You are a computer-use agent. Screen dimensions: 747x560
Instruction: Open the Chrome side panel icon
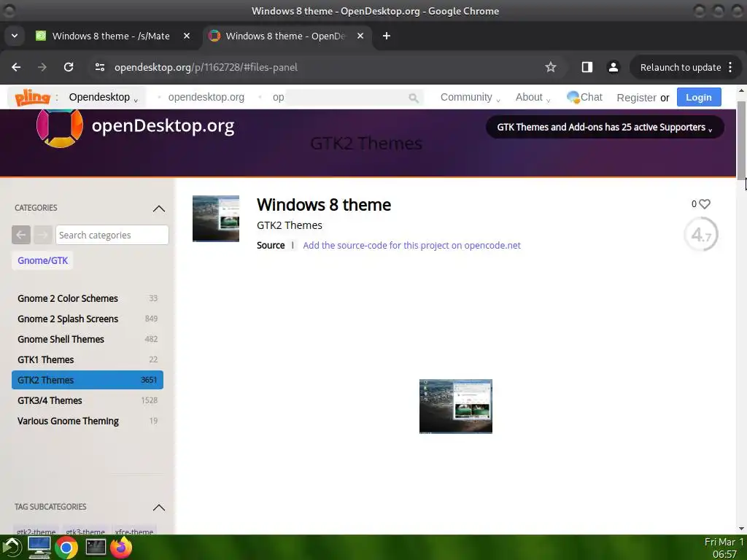click(587, 67)
